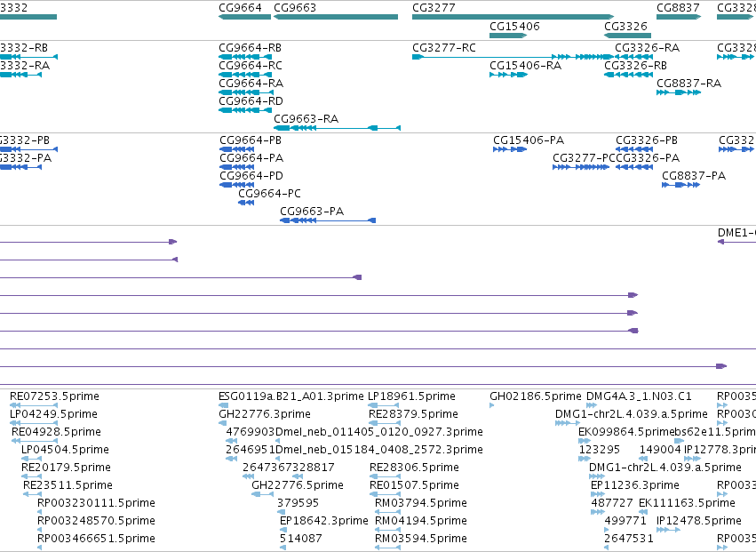Click protein label CG15406-PA
Viewport: 756px width, 552px height.
(x=529, y=140)
